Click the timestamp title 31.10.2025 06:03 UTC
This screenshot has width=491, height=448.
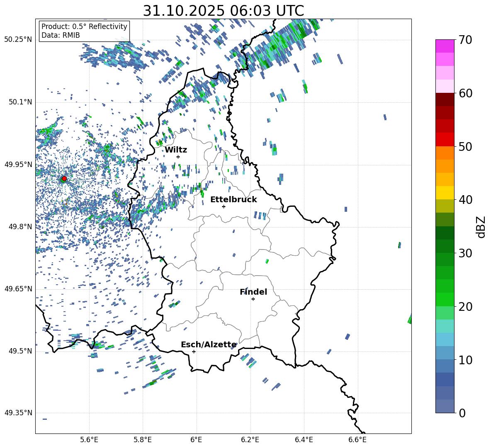click(224, 11)
